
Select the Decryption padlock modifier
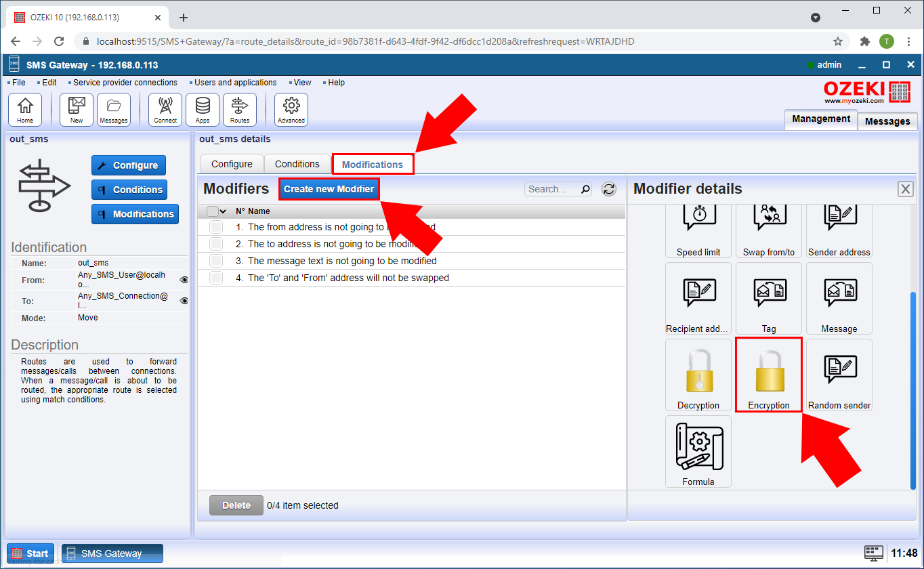click(x=698, y=375)
